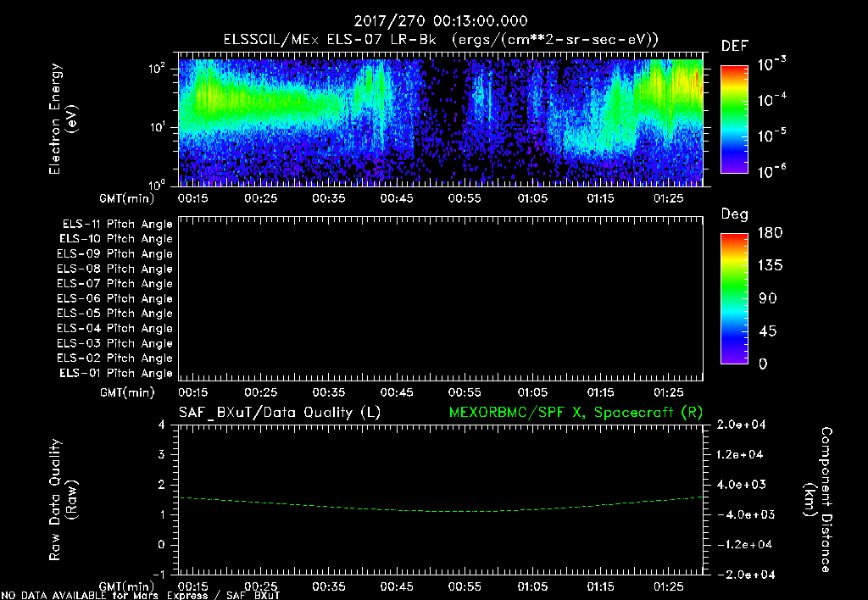868x600 pixels.
Task: Select ELS-03 Pitch Angle row label
Action: point(114,343)
